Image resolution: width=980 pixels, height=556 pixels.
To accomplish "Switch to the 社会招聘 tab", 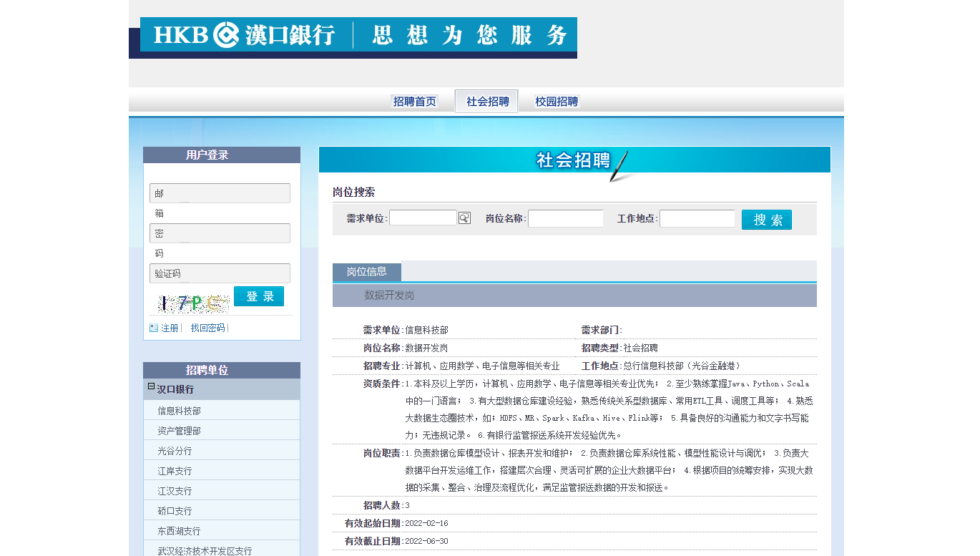I will (487, 102).
